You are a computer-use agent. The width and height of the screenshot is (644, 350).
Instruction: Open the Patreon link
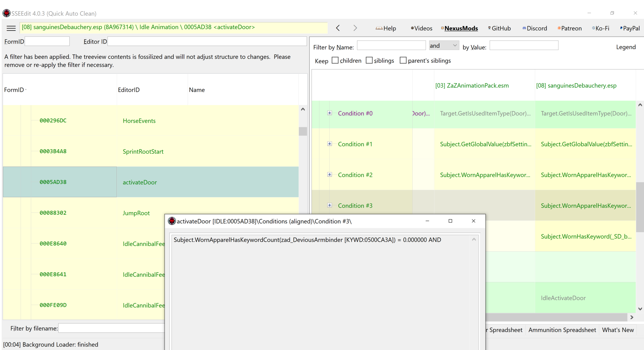click(570, 29)
